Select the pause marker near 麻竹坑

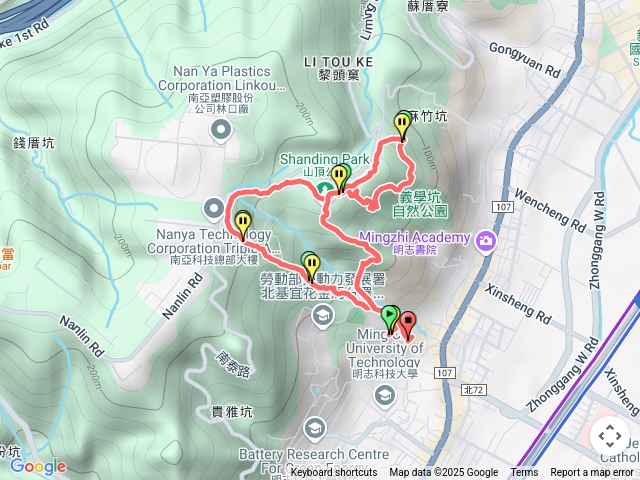(x=402, y=126)
